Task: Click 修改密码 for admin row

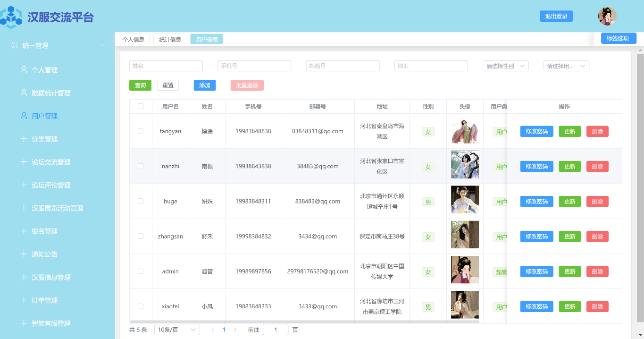Action: click(537, 271)
